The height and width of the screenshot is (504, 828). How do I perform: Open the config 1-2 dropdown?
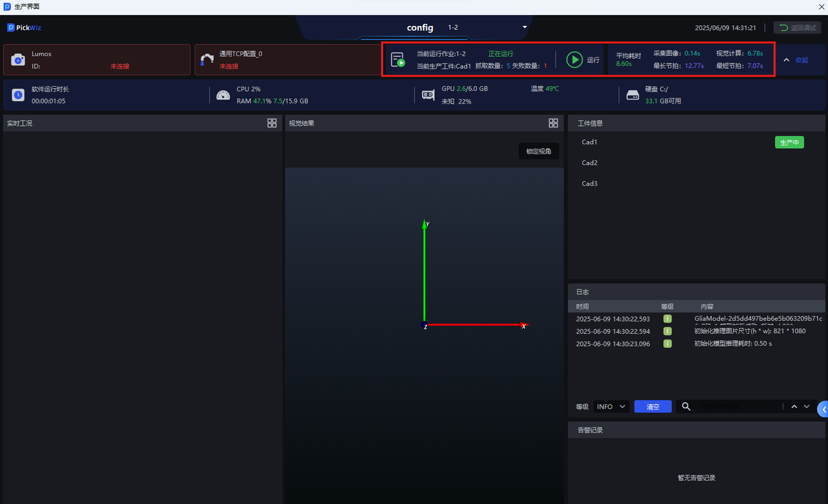(525, 27)
